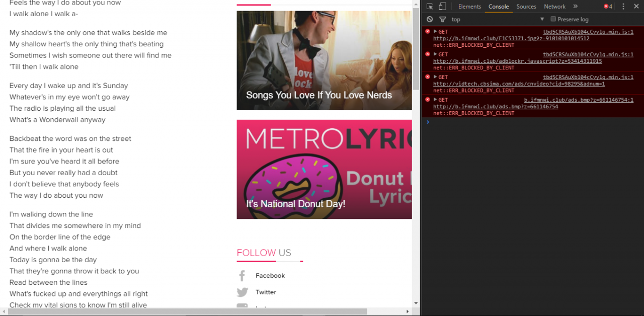Click the red error icon on E1C53371.jpg entry
Viewport: 644px width, 316px height.
[428, 32]
